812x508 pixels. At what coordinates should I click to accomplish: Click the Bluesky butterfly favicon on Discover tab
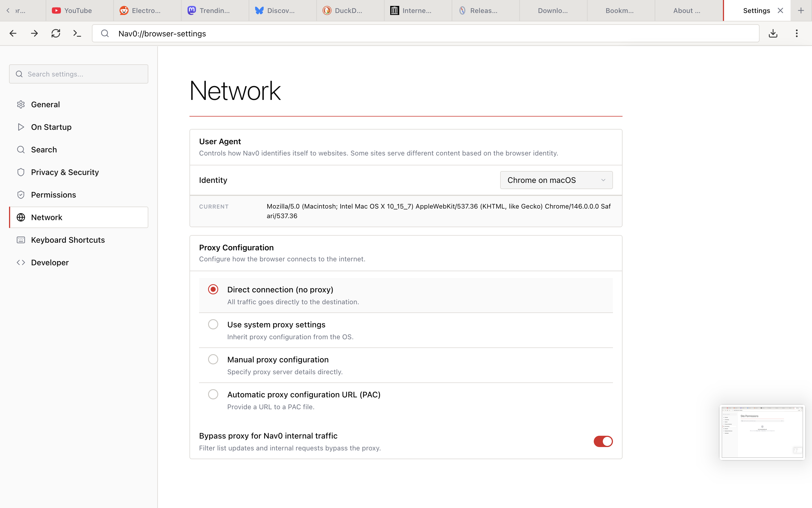[x=259, y=10]
